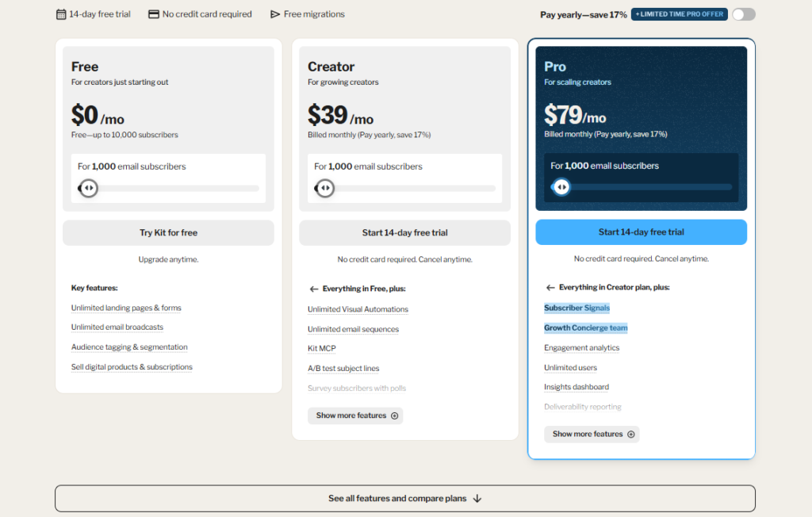The height and width of the screenshot is (517, 812).
Task: Open Unlimited landing pages & forms feature
Action: (x=126, y=308)
